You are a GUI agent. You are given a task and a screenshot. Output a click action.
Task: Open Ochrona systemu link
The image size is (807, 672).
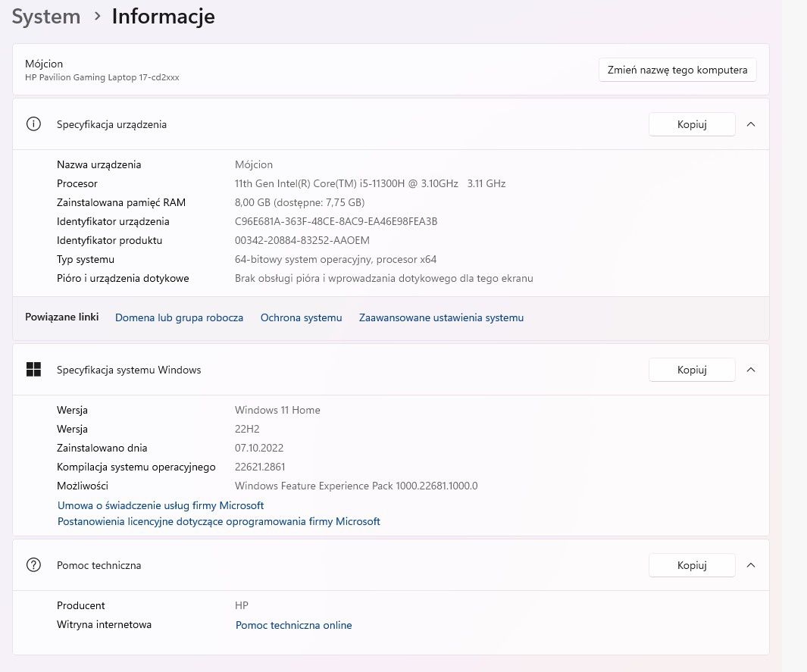point(301,317)
